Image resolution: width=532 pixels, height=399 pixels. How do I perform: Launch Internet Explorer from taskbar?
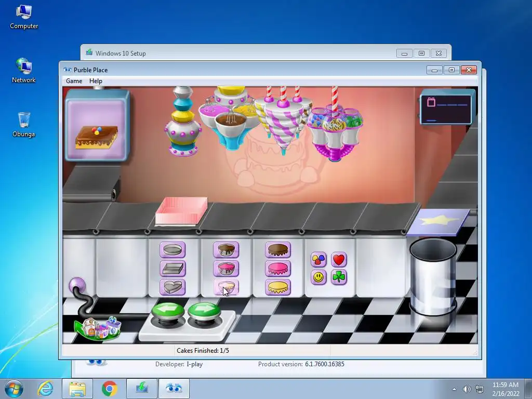(46, 389)
